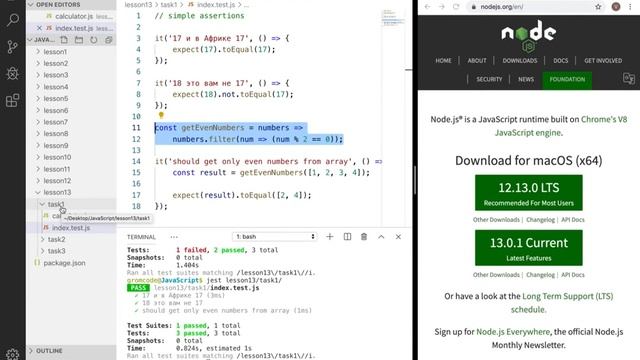Kill the terminal with trash icon
The image size is (640, 360).
point(364,237)
